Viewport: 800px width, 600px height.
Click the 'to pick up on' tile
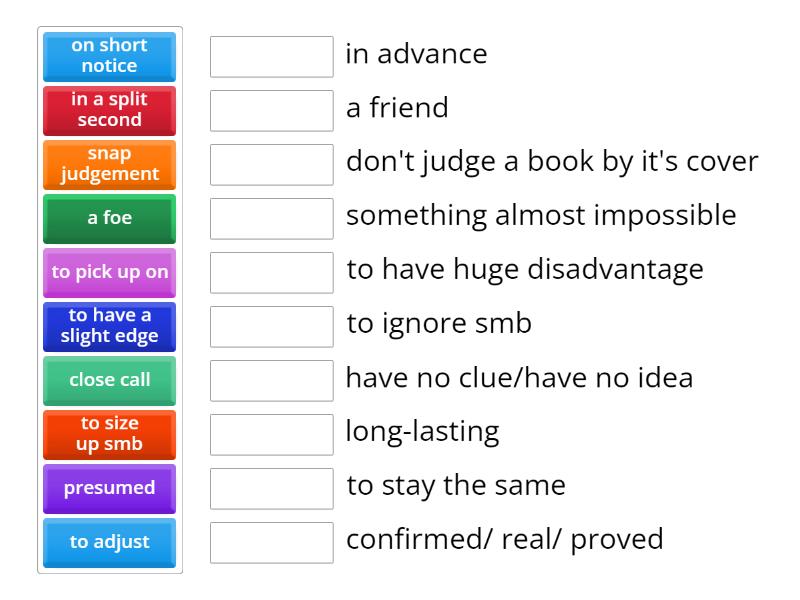110,272
